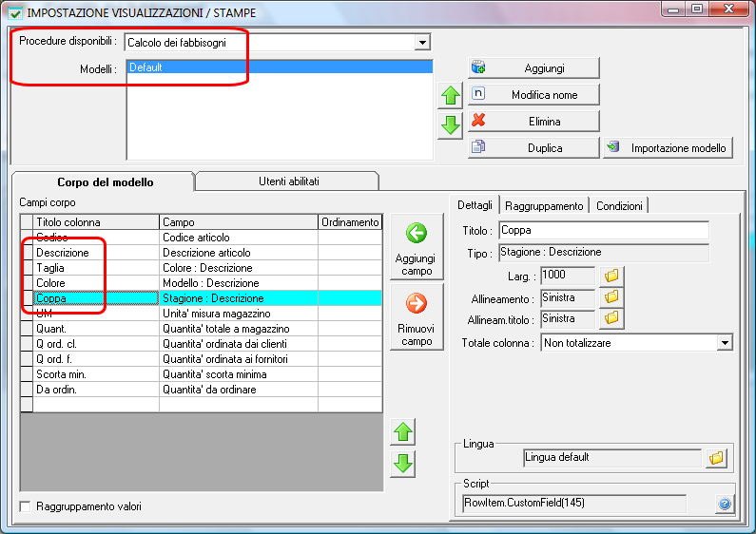This screenshot has width=756, height=534.
Task: Switch to Utenti abilitati tab
Action: [288, 181]
